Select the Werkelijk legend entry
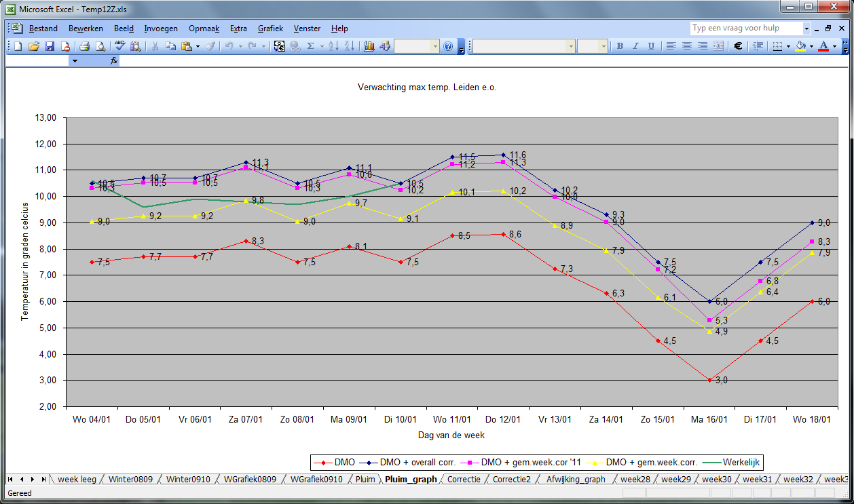Image resolution: width=854 pixels, height=504 pixels. [x=732, y=462]
